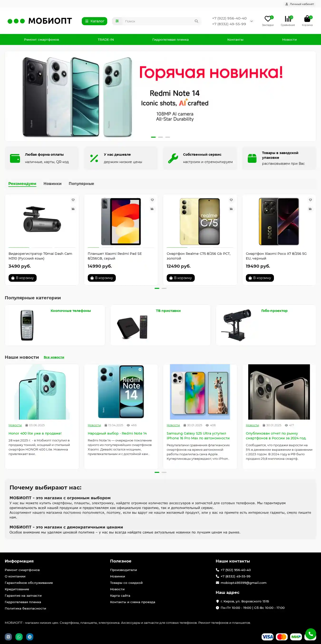
Task: Open the Telegram icon in footer
Action: pos(30,636)
